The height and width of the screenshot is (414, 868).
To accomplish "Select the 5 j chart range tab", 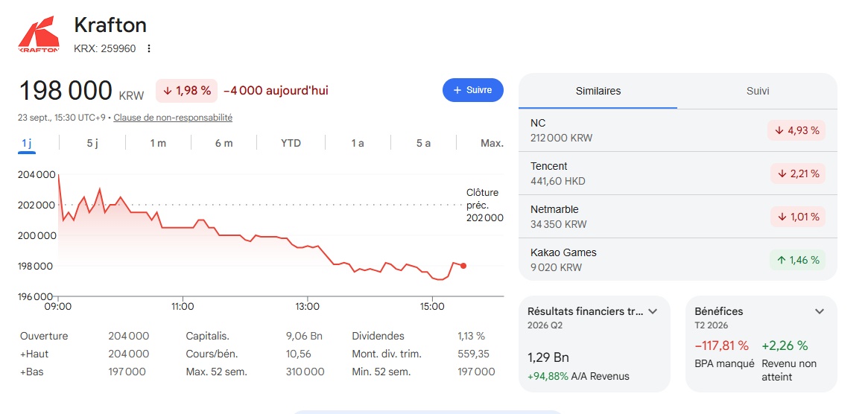I will [92, 144].
